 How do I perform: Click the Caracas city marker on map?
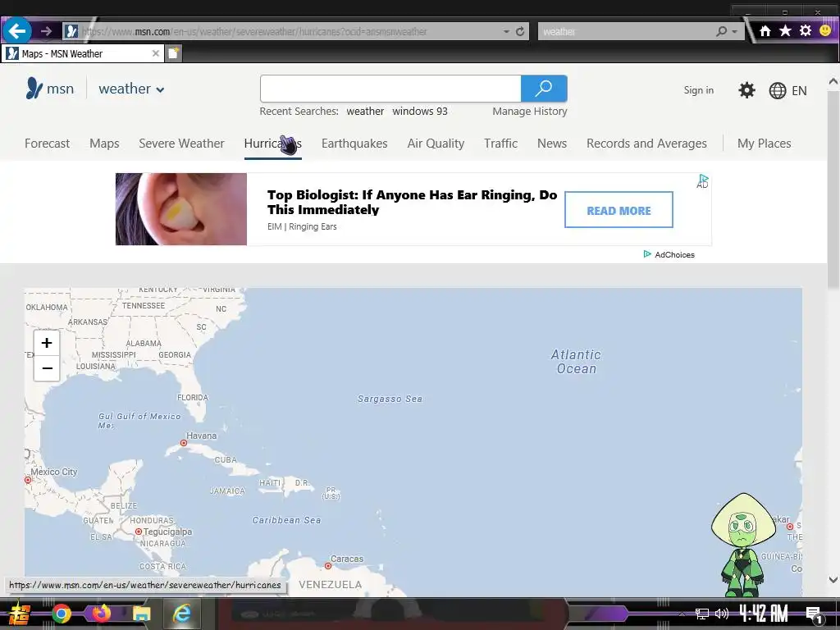pos(328,566)
